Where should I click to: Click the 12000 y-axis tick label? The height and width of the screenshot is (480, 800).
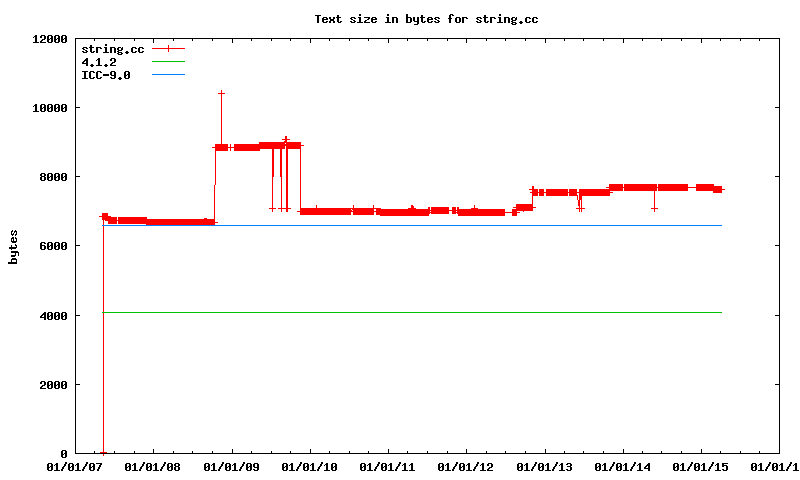pyautogui.click(x=50, y=39)
